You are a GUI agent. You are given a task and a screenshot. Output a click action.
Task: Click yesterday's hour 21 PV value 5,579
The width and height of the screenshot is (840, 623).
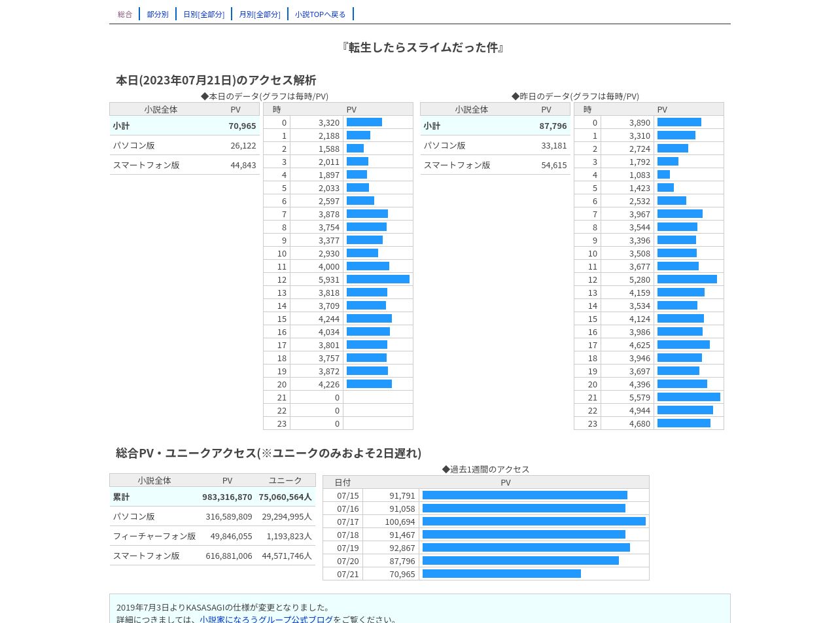coord(640,397)
